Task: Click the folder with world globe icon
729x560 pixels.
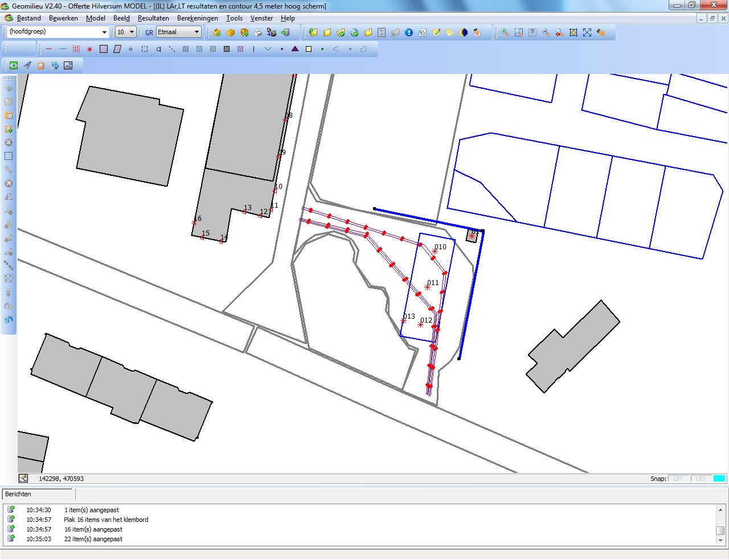Action: (354, 32)
